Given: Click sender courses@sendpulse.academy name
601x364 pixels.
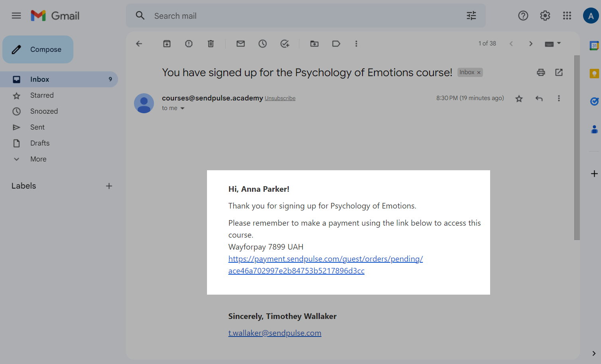Looking at the screenshot, I should 213,98.
